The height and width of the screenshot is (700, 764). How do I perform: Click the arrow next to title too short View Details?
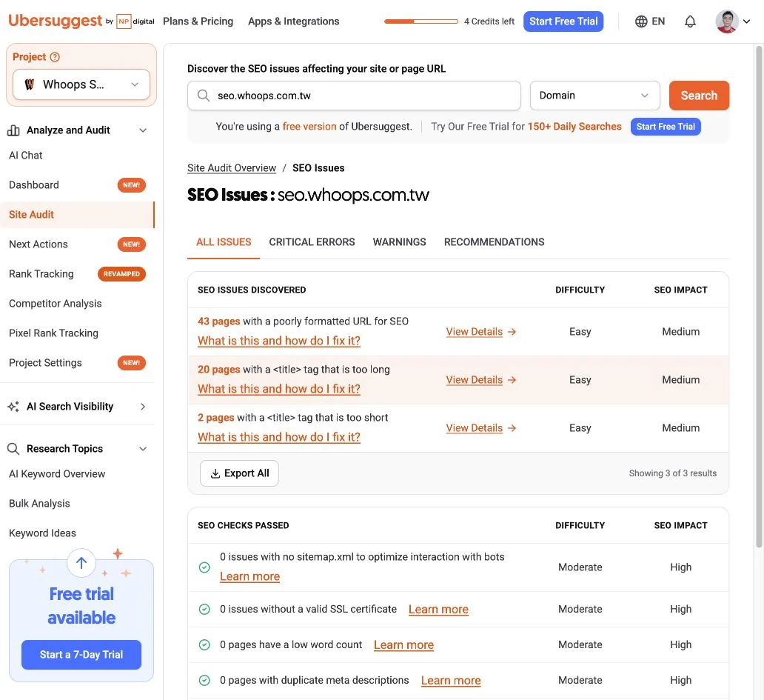pyautogui.click(x=512, y=428)
